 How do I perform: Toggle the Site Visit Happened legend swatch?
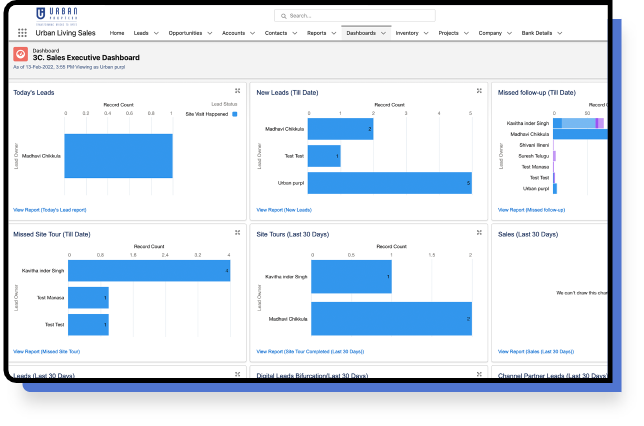tap(235, 114)
